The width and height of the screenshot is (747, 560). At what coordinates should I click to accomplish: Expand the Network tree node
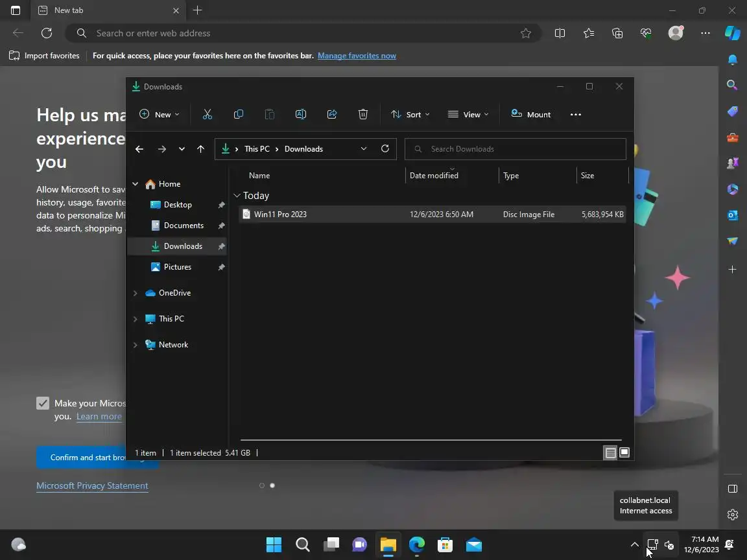(x=136, y=345)
